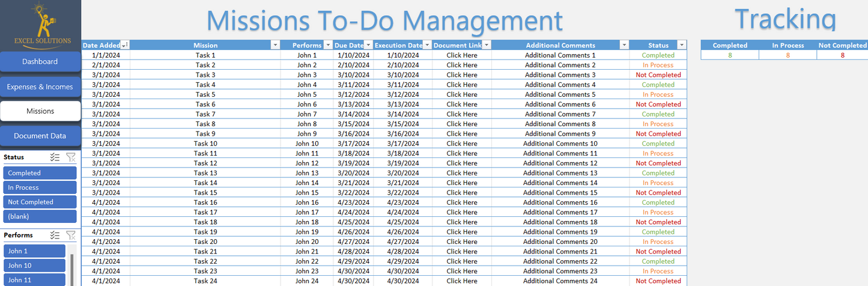This screenshot has height=286, width=868.
Task: Open the Additional Comments column filter
Action: coord(624,45)
